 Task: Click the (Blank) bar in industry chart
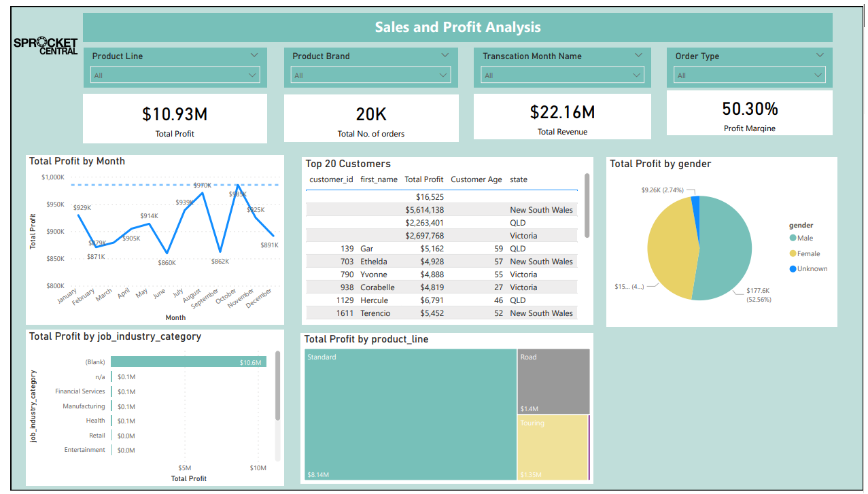click(x=188, y=362)
